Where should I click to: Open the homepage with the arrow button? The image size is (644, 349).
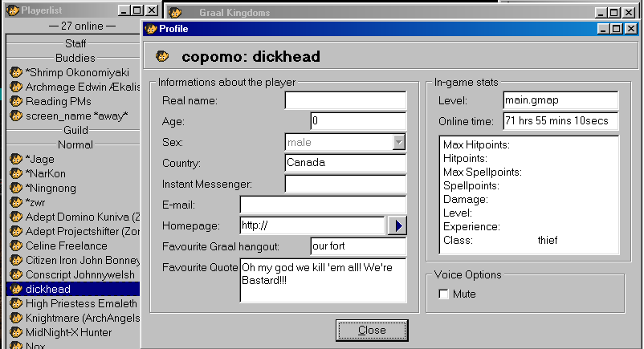(x=397, y=225)
